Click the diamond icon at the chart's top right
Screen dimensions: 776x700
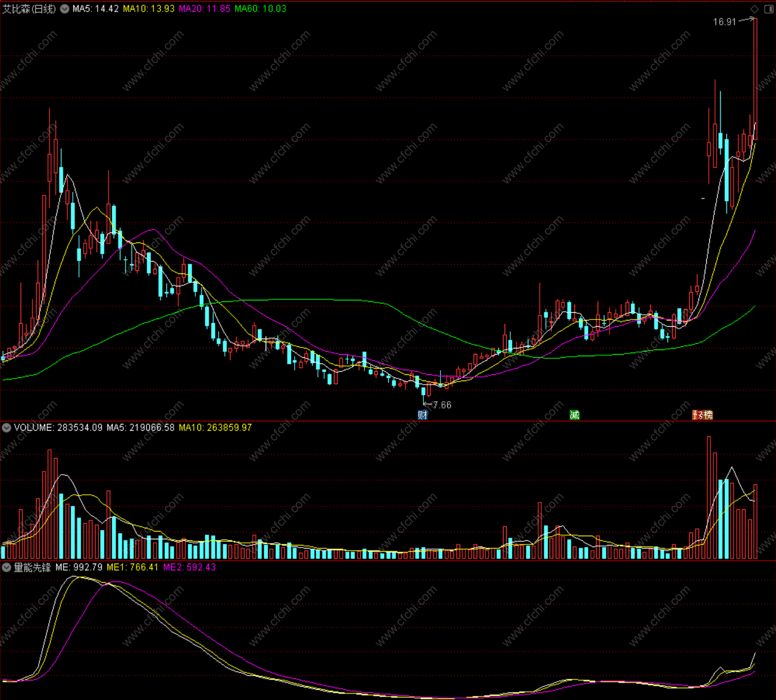point(755,9)
